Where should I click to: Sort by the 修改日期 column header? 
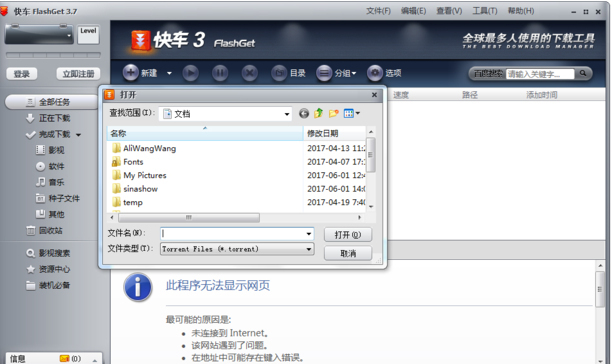[335, 133]
